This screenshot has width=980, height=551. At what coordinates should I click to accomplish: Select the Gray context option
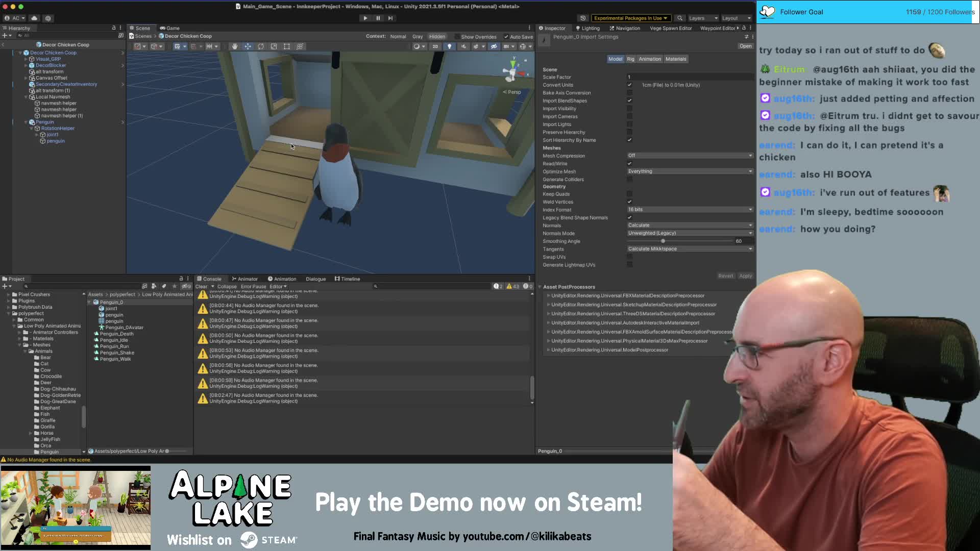coord(418,37)
